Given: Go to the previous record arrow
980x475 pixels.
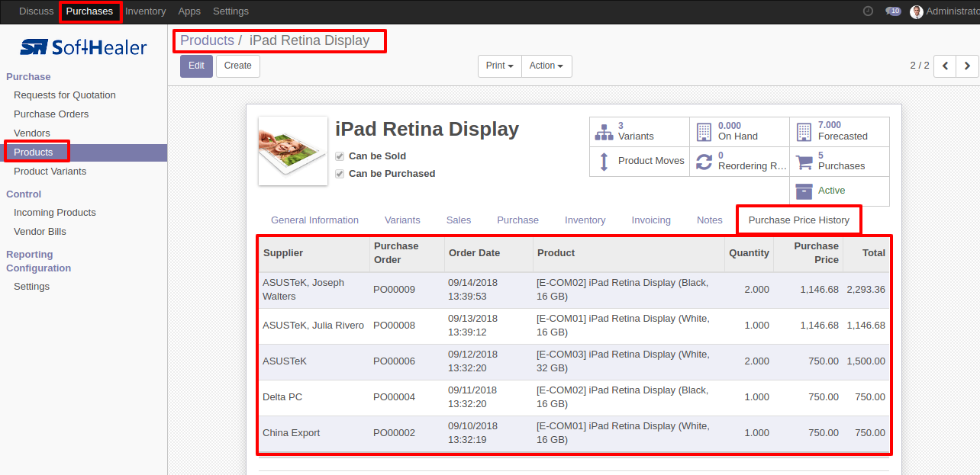Looking at the screenshot, I should click(945, 66).
